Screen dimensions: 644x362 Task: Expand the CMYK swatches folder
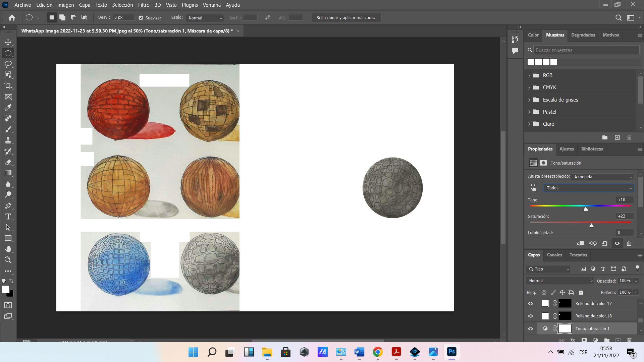coord(529,87)
